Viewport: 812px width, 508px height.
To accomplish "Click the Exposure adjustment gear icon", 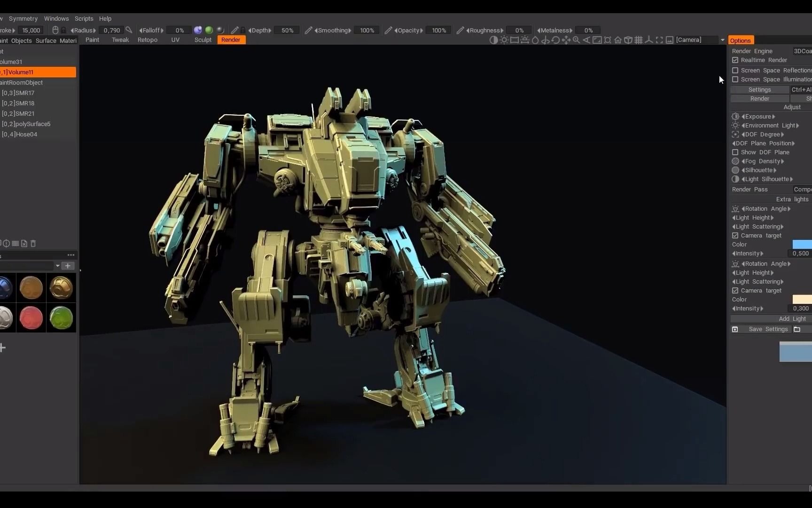I will point(735,116).
